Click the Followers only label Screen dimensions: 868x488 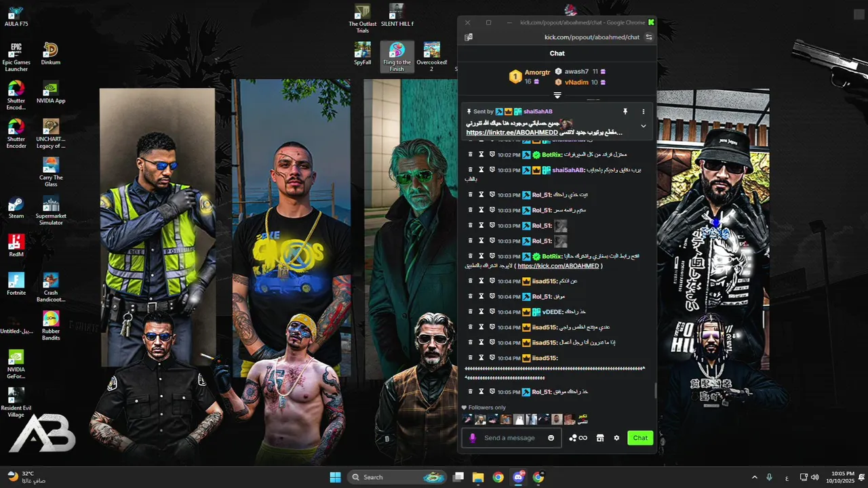pyautogui.click(x=487, y=407)
